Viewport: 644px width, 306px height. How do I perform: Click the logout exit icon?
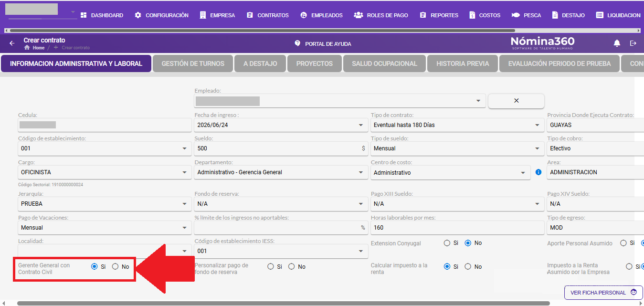[x=633, y=43]
